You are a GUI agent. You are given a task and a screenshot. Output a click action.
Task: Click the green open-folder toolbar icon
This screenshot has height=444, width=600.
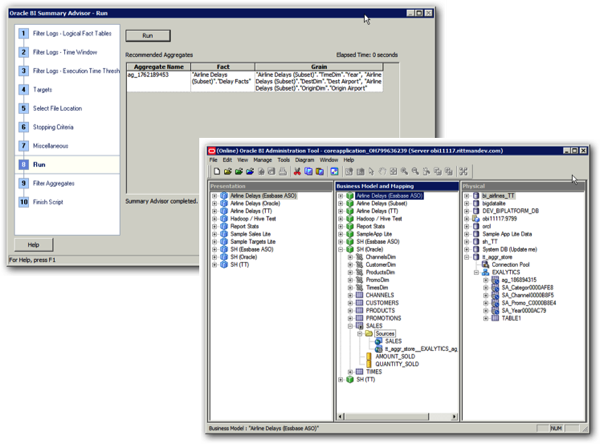239,171
